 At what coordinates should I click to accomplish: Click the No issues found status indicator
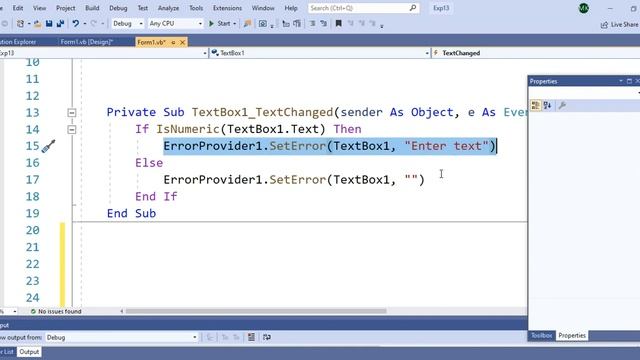tap(56, 311)
